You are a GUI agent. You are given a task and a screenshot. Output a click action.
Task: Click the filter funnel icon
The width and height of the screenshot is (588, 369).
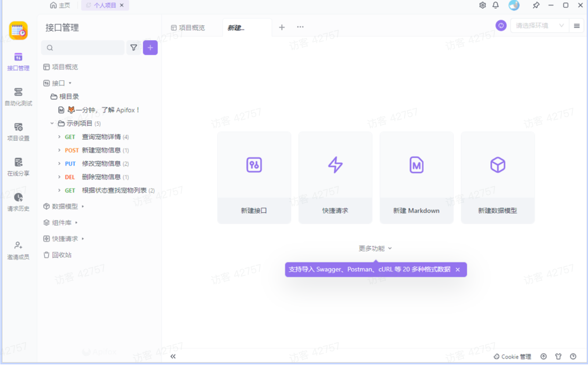coord(134,48)
